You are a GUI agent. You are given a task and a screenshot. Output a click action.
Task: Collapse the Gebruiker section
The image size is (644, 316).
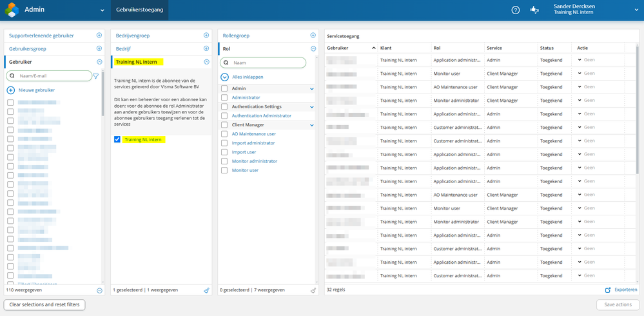coord(99,62)
